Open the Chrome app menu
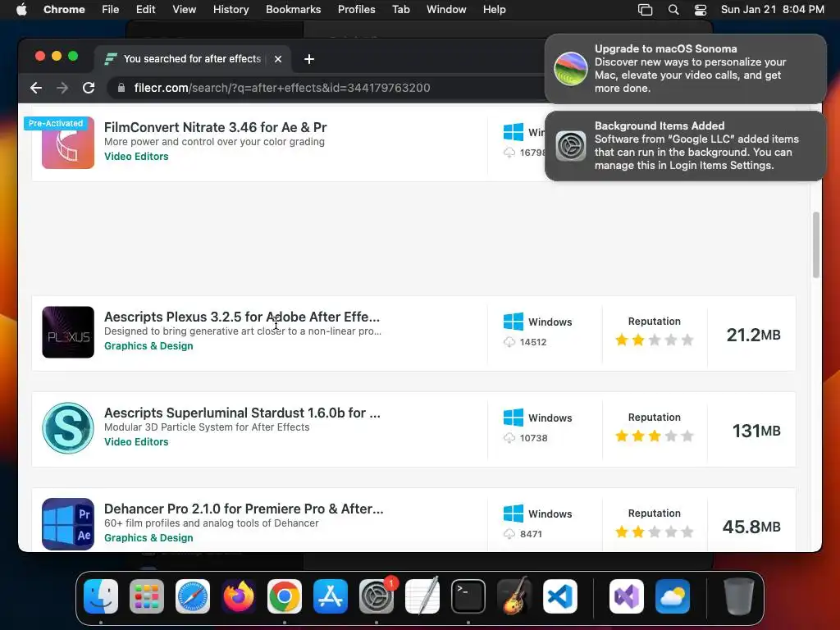This screenshot has width=840, height=630. click(64, 10)
